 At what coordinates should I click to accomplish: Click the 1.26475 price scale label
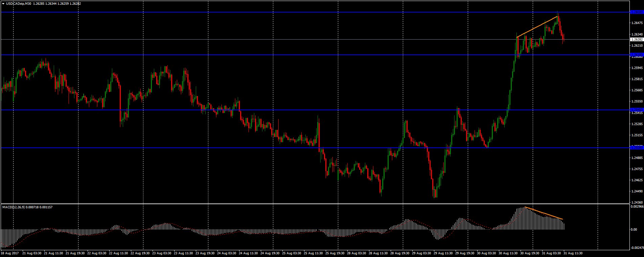[637, 23]
